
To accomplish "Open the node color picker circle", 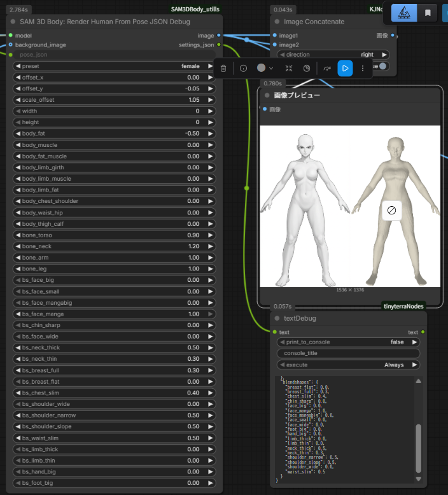I will click(x=261, y=68).
